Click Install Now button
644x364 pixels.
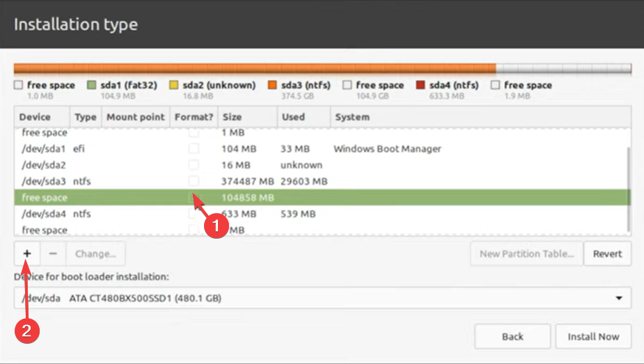point(593,336)
